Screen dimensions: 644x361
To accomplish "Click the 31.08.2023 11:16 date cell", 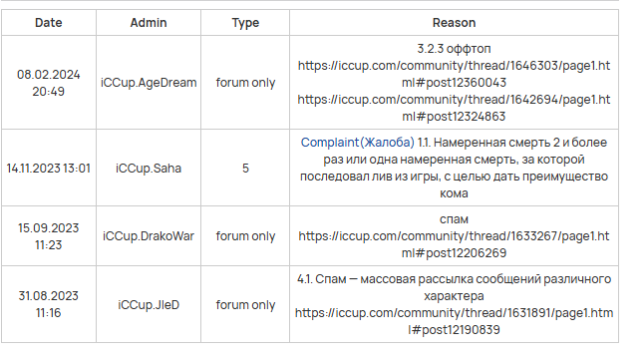I will click(x=49, y=304).
